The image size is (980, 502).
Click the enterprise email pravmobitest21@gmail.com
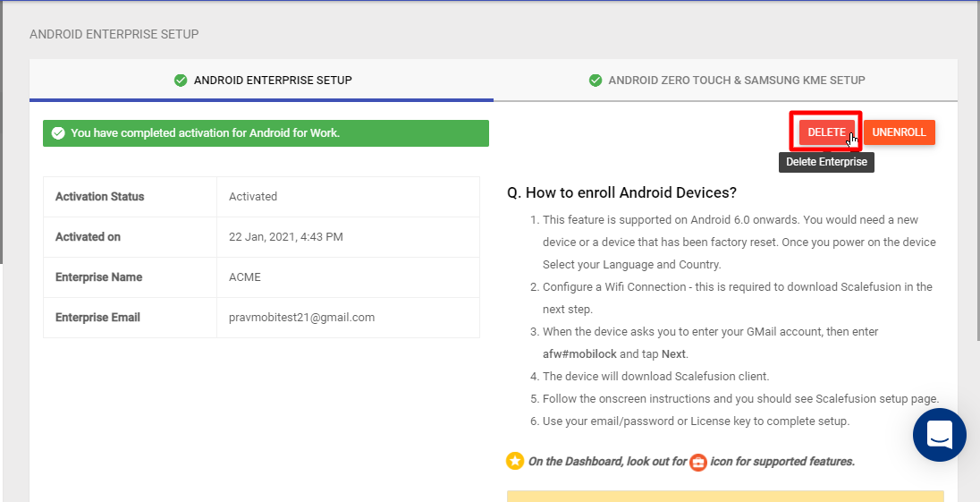click(x=302, y=317)
